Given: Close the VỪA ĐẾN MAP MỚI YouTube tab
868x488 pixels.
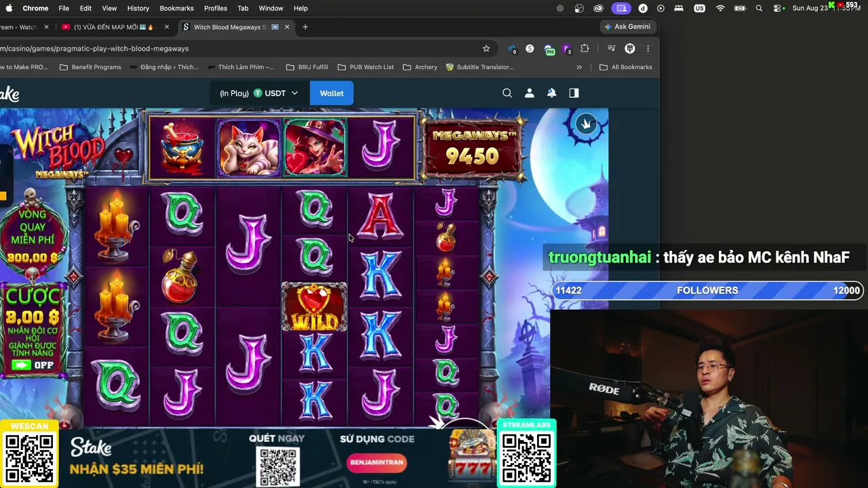Looking at the screenshot, I should [166, 27].
